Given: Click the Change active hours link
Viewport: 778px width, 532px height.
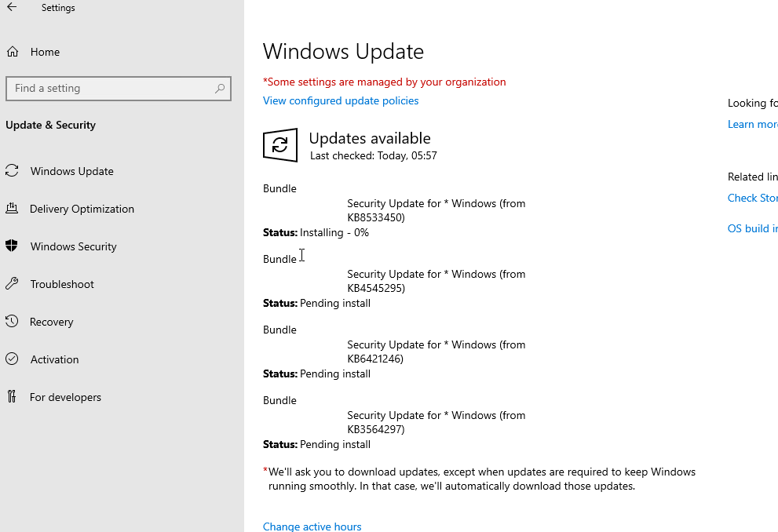Looking at the screenshot, I should [312, 527].
